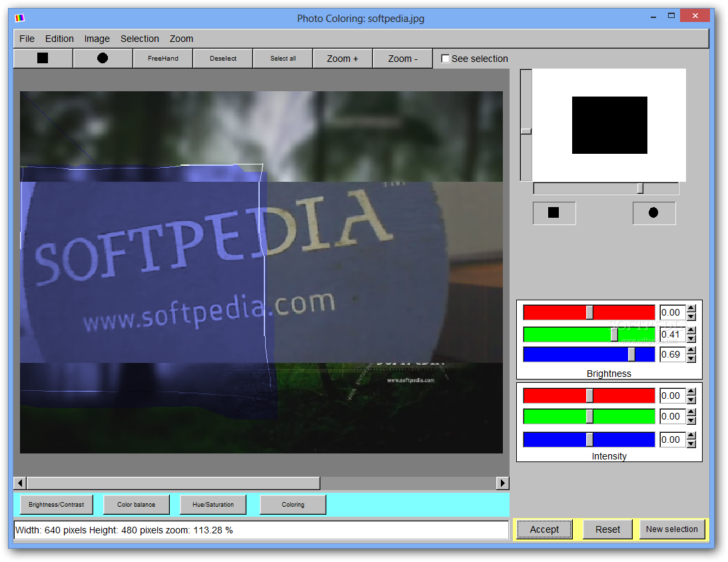728x562 pixels.
Task: Minimize the Photo Coloring window
Action: [x=653, y=17]
